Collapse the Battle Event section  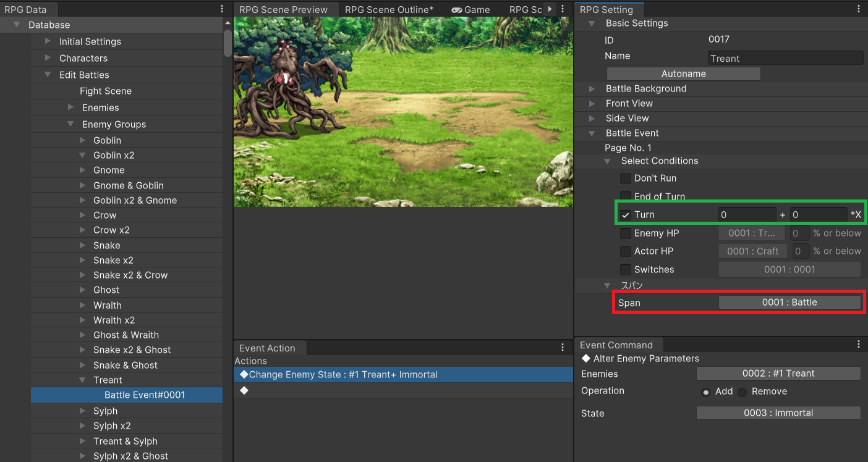coord(592,133)
